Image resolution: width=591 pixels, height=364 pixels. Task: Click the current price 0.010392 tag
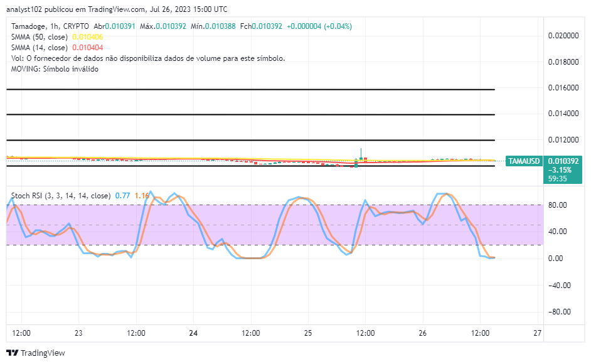pyautogui.click(x=563, y=161)
